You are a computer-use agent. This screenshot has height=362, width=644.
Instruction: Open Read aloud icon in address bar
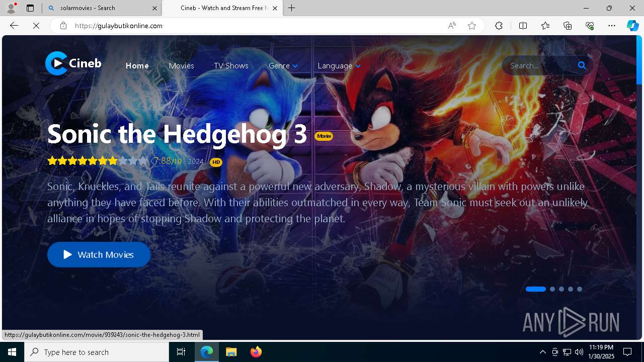[x=452, y=26]
